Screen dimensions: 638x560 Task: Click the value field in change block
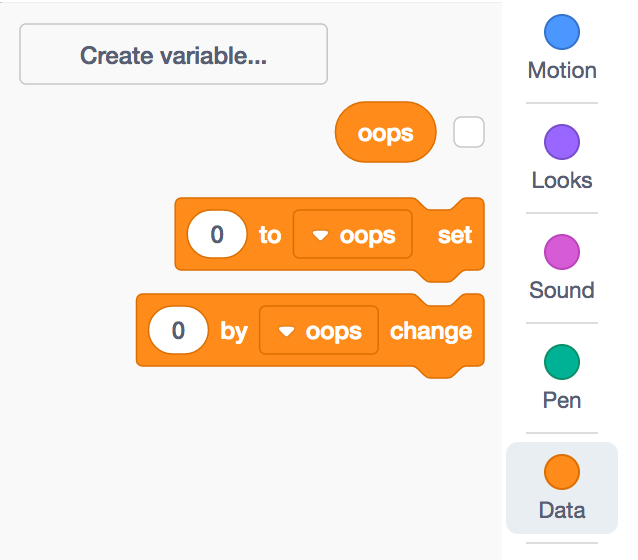tap(179, 331)
